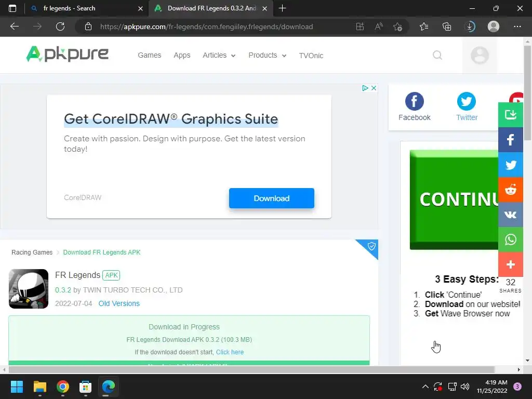
Task: Share on WhatsApp via the sidebar icon
Action: (510, 240)
